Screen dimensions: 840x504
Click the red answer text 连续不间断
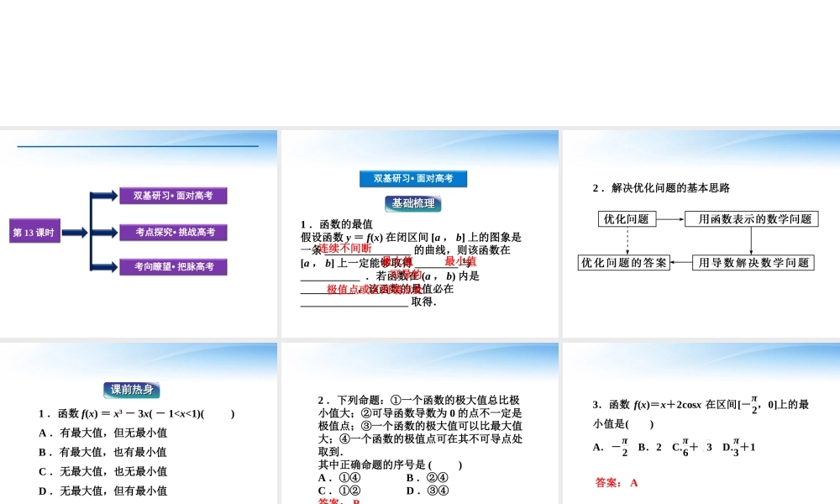tap(345, 248)
